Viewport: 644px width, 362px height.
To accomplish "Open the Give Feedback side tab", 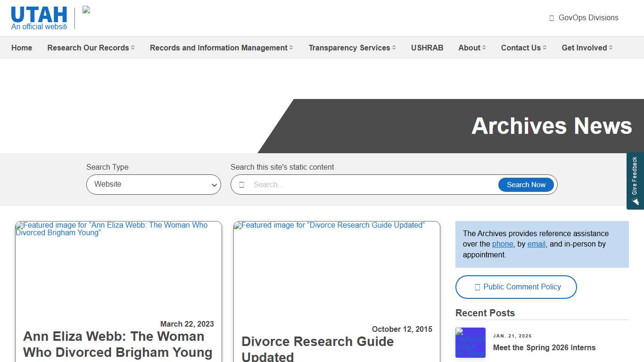I will coord(636,181).
